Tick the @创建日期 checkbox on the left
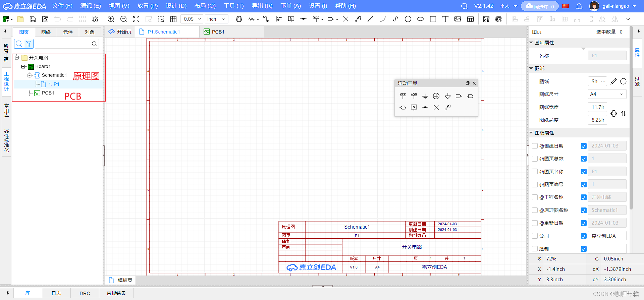Viewport: 644px width, 300px height. (535, 146)
